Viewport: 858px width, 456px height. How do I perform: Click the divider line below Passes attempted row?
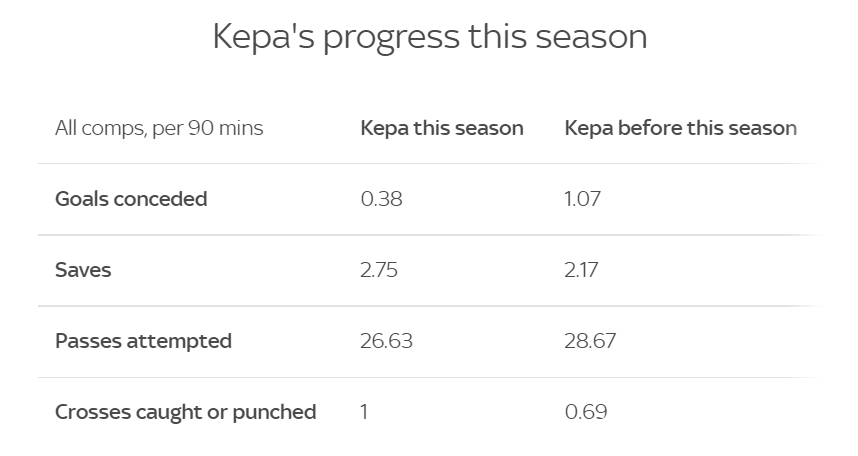(428, 377)
